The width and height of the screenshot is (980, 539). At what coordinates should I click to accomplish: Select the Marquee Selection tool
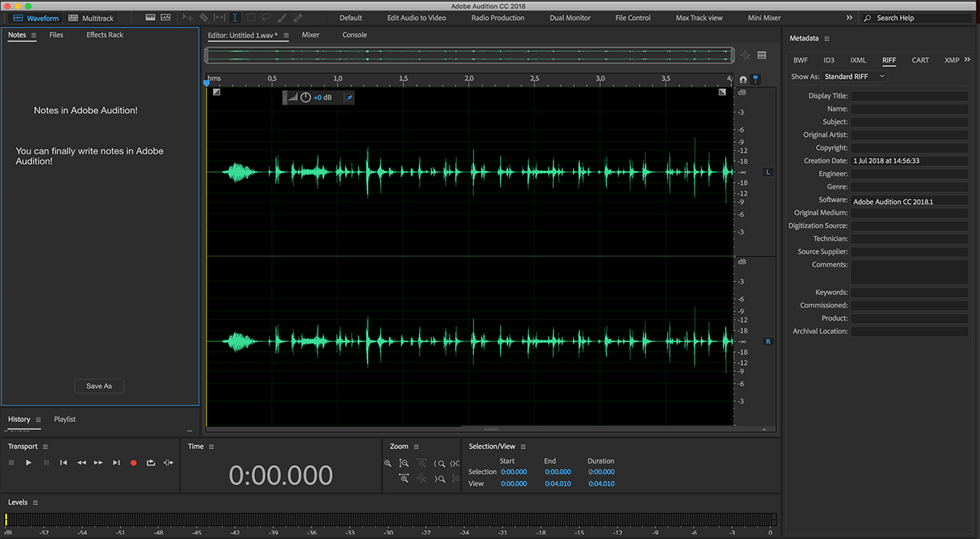(x=251, y=18)
